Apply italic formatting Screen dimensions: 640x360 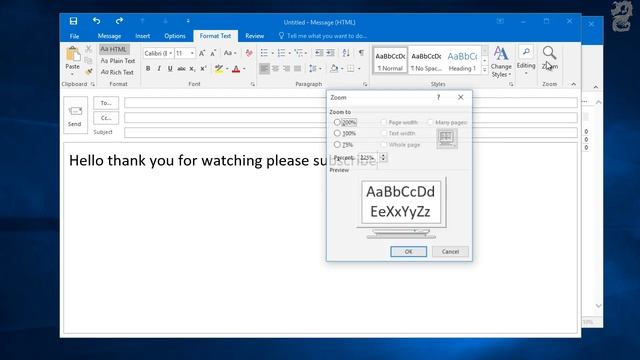(x=159, y=69)
